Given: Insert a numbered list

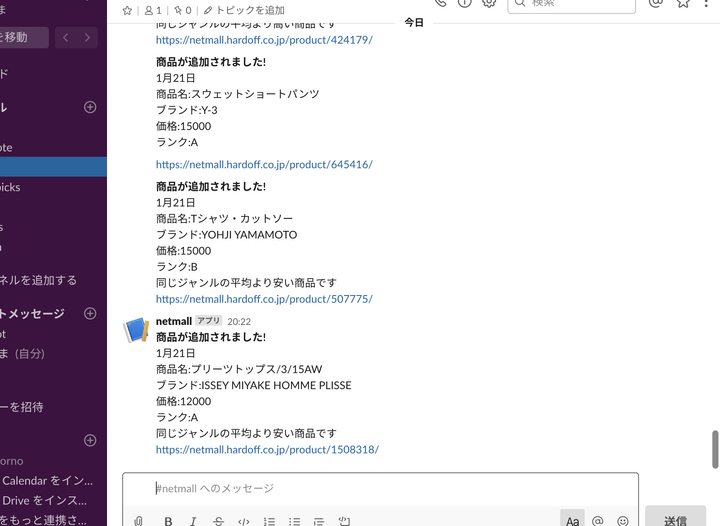Looking at the screenshot, I should 269,521.
